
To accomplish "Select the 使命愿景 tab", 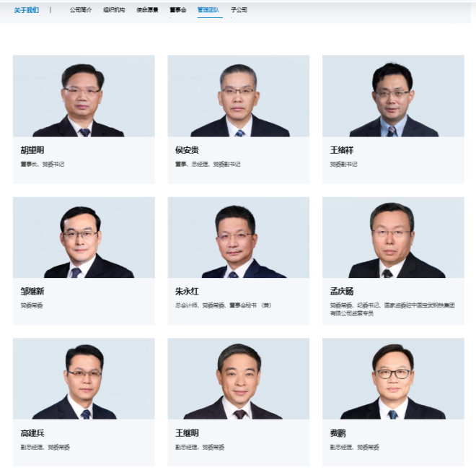I will tap(147, 10).
